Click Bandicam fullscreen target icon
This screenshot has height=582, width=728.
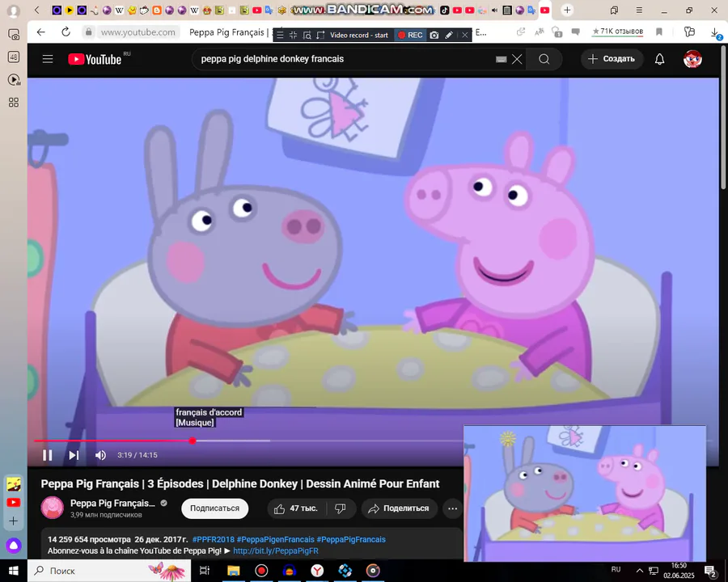[293, 35]
